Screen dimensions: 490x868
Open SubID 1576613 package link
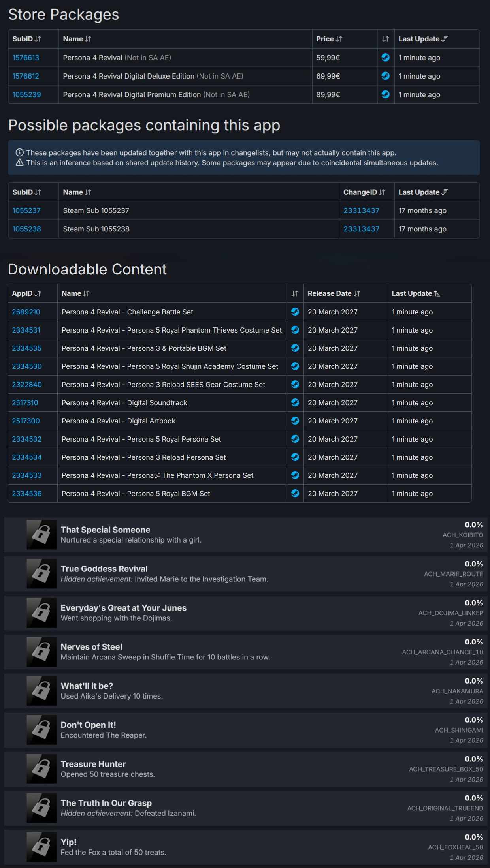coord(26,58)
